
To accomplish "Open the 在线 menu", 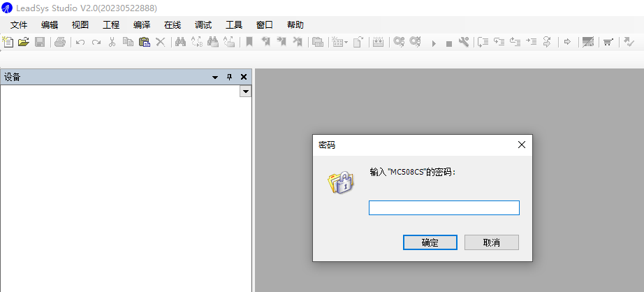I will (x=173, y=25).
